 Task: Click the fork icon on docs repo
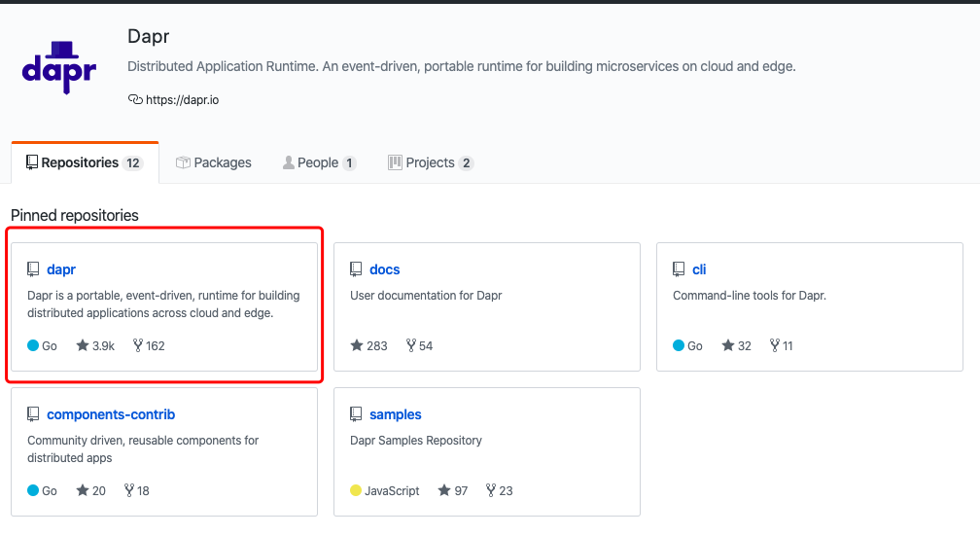[411, 345]
